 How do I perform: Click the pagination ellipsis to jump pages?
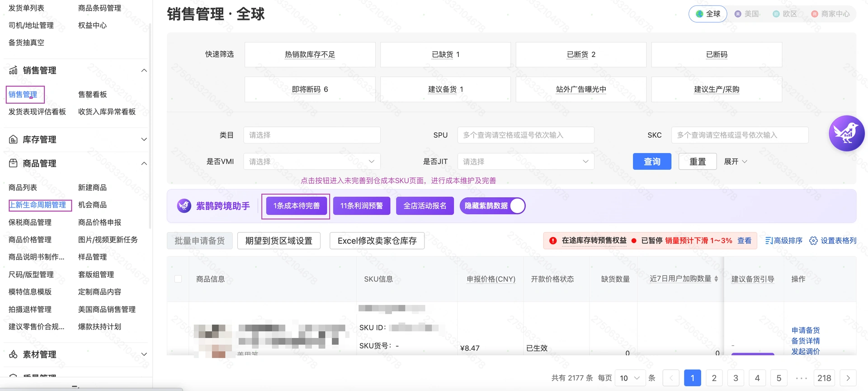pos(801,378)
